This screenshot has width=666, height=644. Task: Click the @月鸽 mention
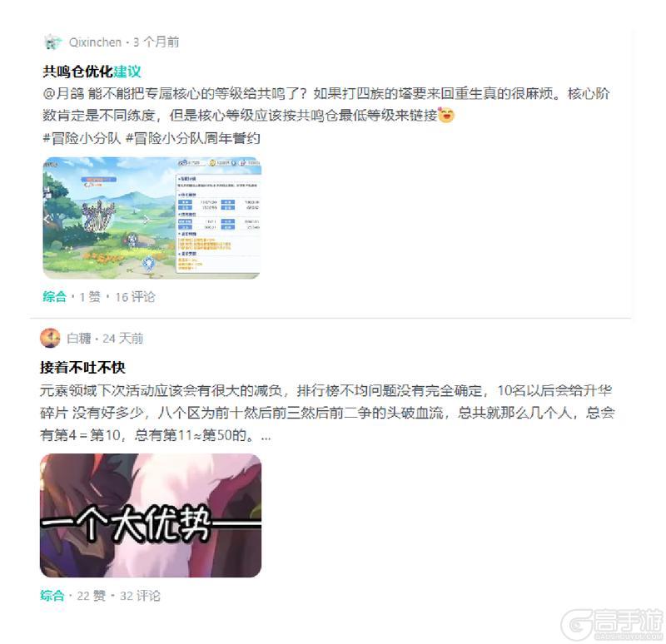(x=63, y=93)
